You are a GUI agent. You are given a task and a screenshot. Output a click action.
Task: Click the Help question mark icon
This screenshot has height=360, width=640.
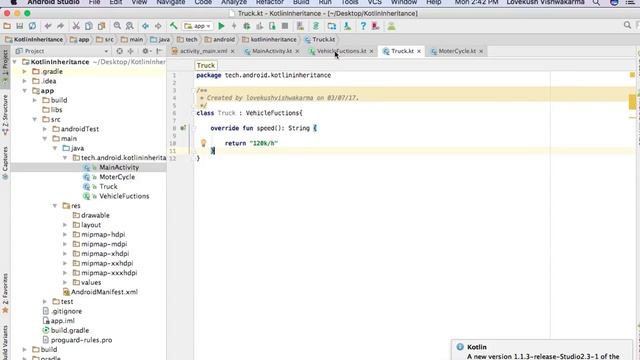click(x=363, y=26)
